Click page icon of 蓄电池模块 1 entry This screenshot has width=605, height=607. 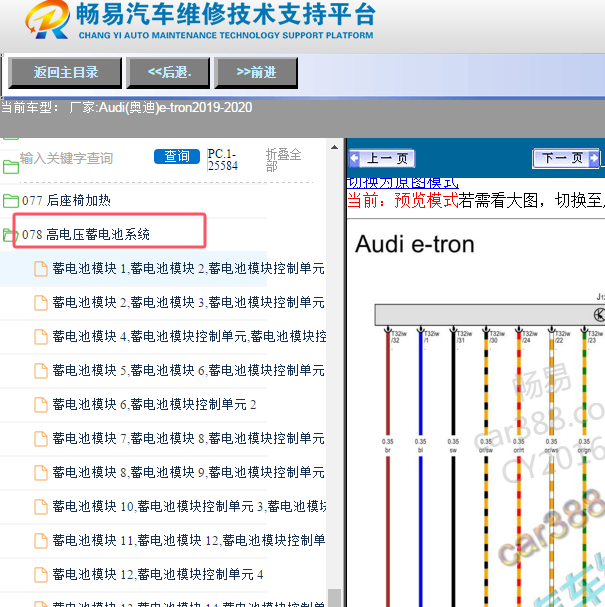click(x=41, y=269)
